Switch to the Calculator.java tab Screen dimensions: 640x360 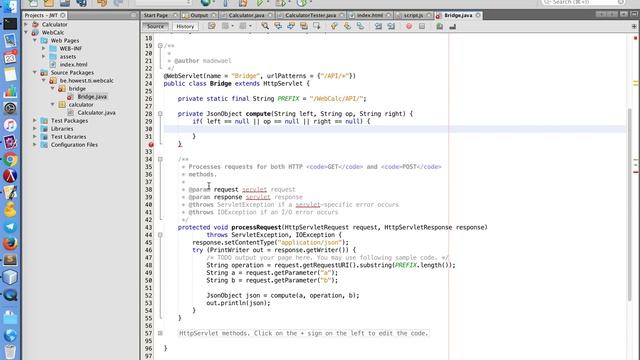246,15
